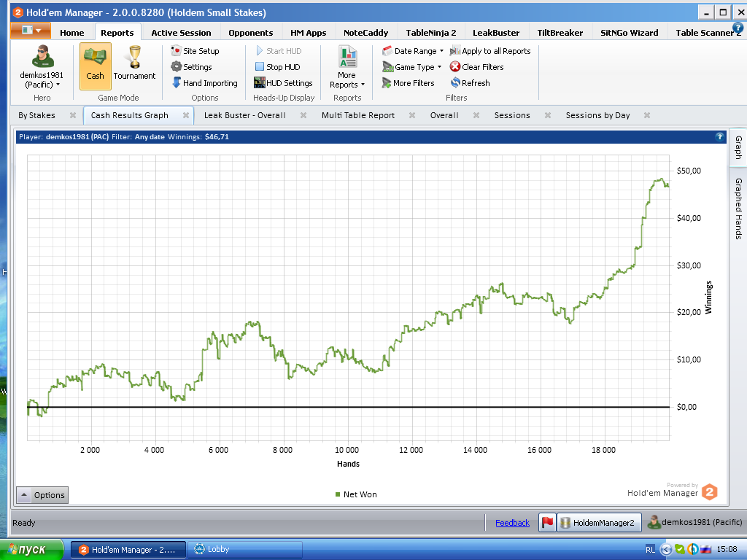The height and width of the screenshot is (560, 747).
Task: Click Stop HUD
Action: pos(278,67)
